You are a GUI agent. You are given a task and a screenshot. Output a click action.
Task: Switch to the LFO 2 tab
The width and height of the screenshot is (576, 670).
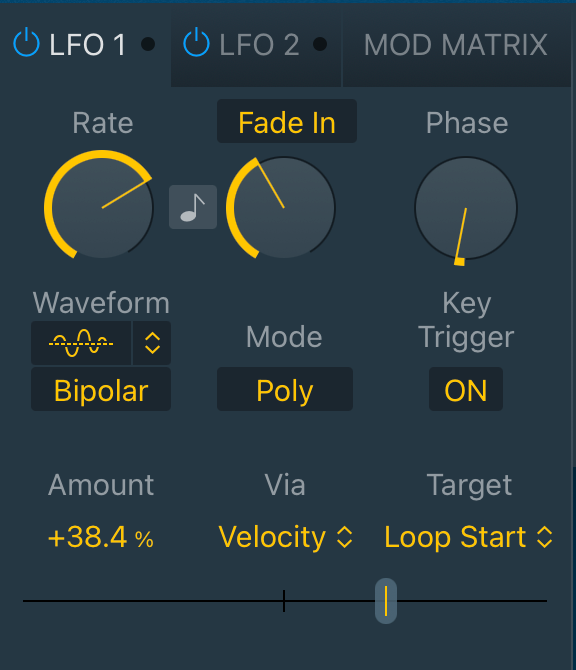256,45
